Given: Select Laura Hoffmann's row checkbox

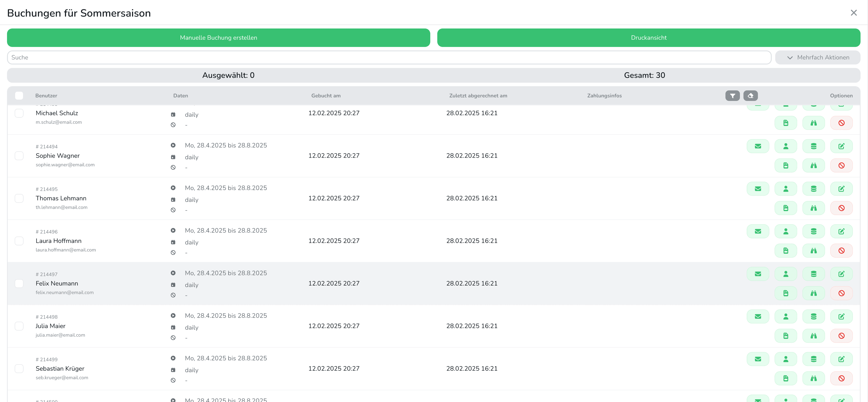Looking at the screenshot, I should [x=19, y=241].
